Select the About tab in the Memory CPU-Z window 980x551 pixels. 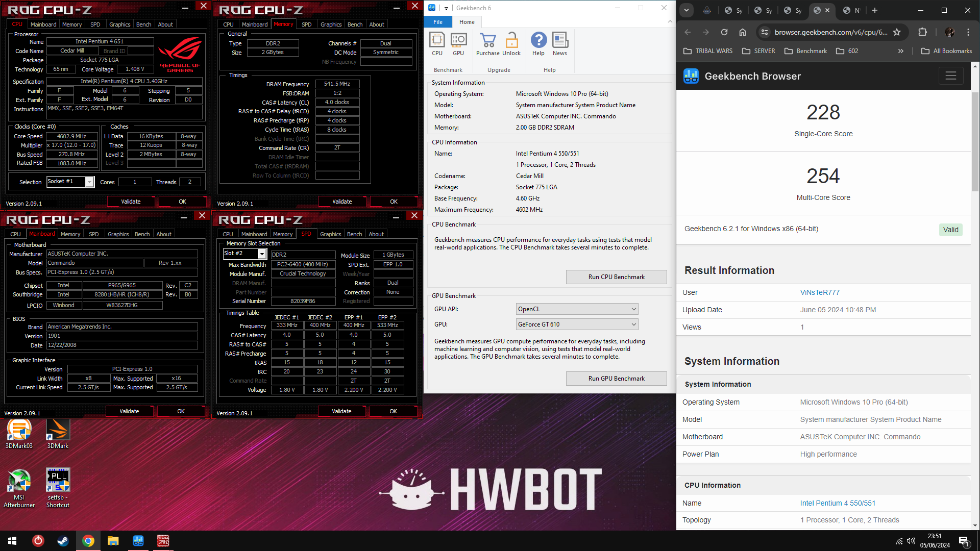(x=377, y=24)
